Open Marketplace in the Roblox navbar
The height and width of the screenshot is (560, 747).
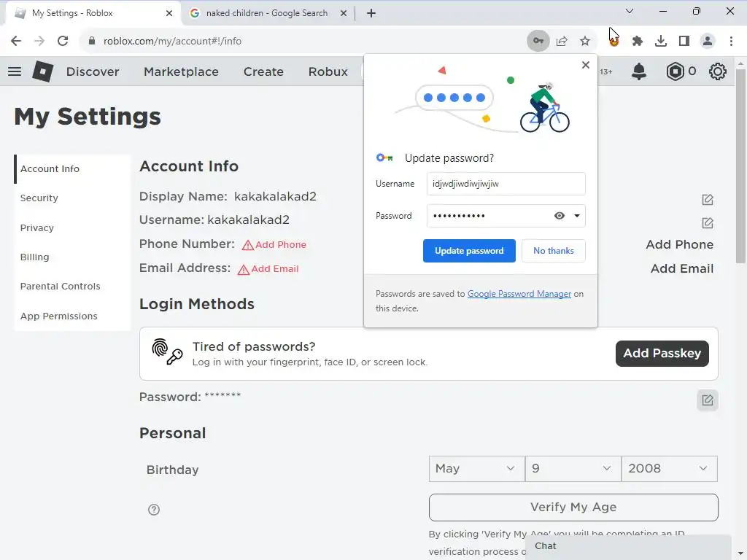pyautogui.click(x=181, y=71)
